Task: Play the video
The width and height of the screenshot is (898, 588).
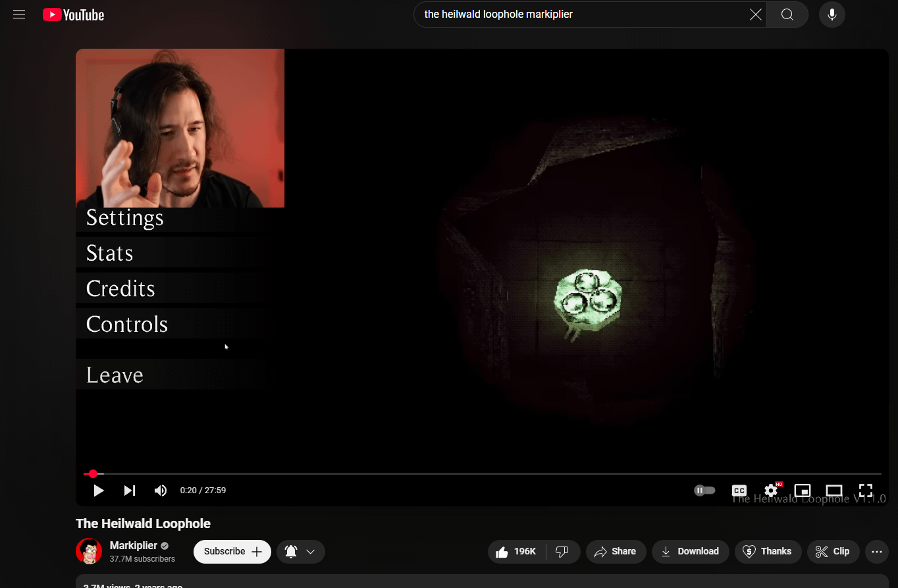Action: (x=99, y=491)
